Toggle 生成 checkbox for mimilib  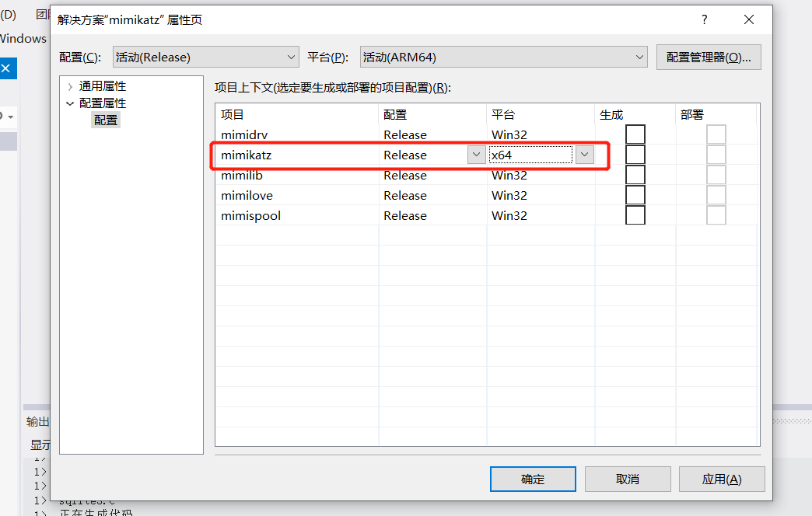click(x=635, y=175)
